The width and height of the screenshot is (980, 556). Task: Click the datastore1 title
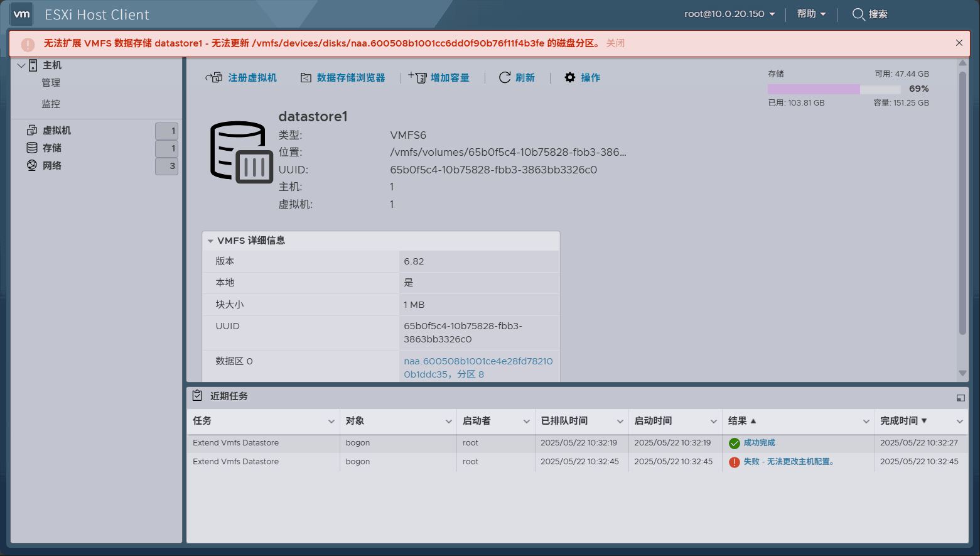[313, 116]
